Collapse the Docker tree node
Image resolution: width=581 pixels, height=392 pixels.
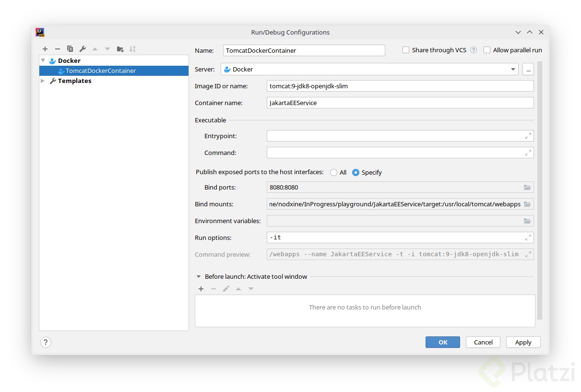pos(43,61)
